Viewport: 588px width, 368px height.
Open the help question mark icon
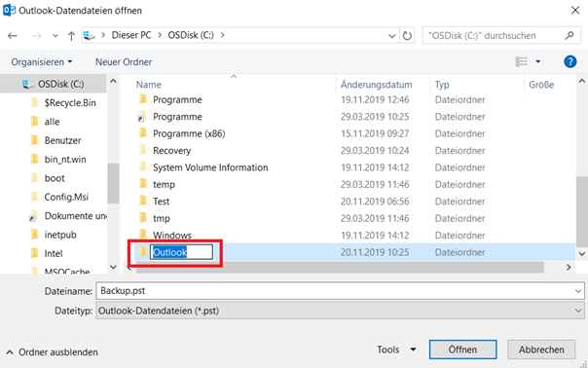click(x=570, y=61)
